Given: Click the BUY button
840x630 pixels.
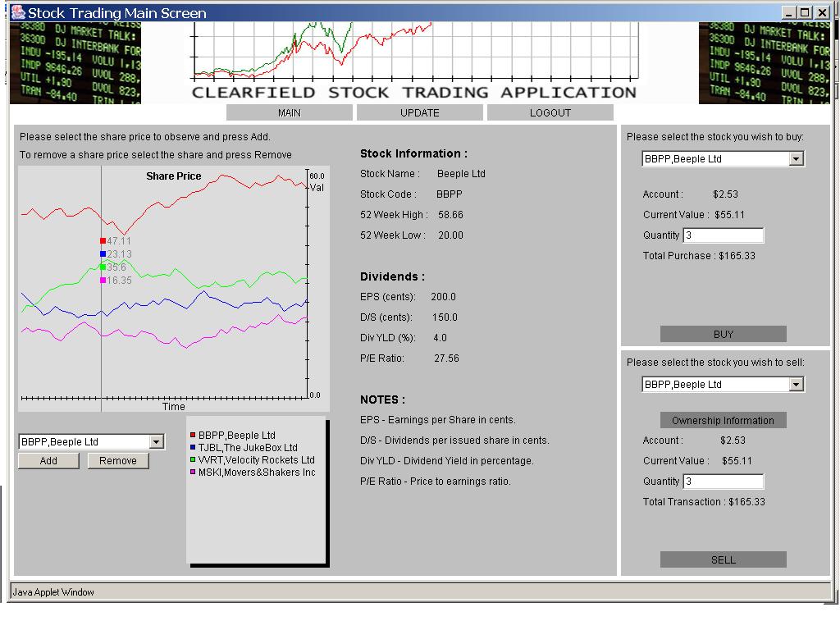Looking at the screenshot, I should click(x=723, y=334).
